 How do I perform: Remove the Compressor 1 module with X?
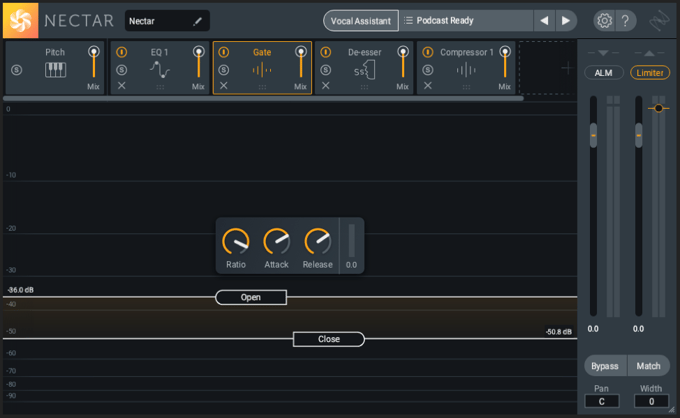[x=428, y=86]
